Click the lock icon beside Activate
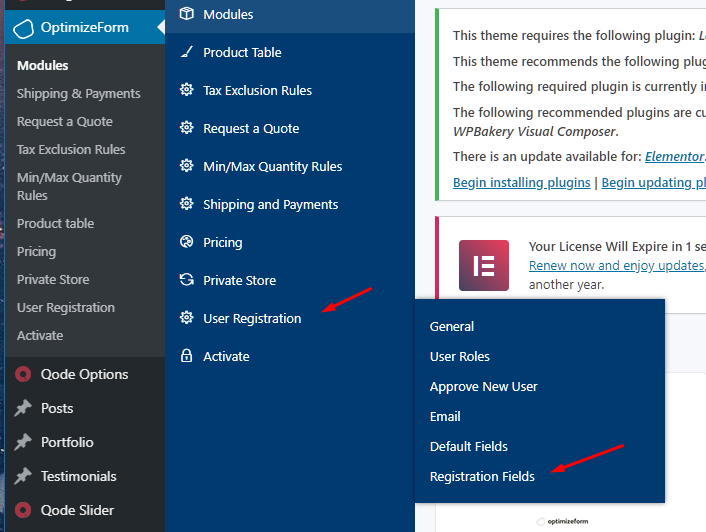Viewport: 706px width, 532px height. [186, 356]
